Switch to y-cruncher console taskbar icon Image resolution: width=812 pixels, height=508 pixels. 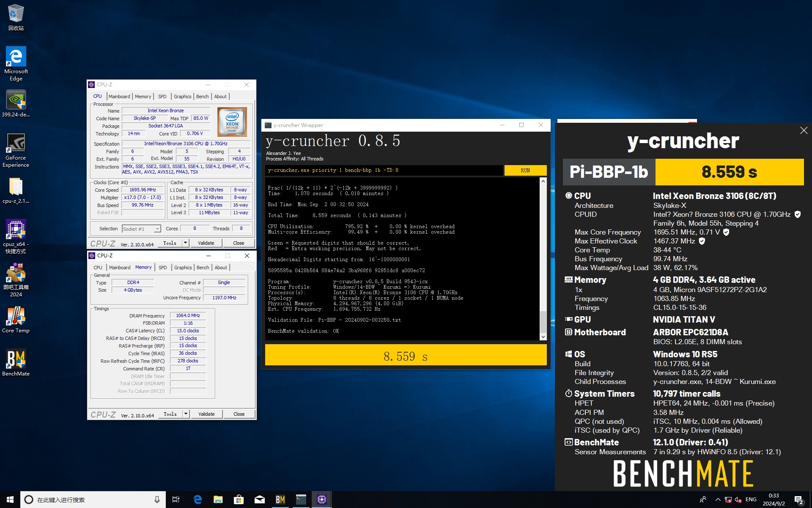301,500
